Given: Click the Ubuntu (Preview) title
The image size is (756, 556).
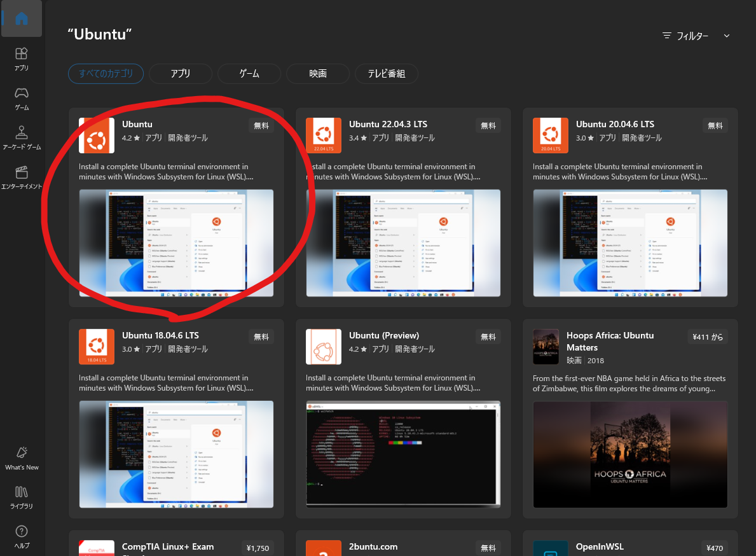Looking at the screenshot, I should 384,336.
